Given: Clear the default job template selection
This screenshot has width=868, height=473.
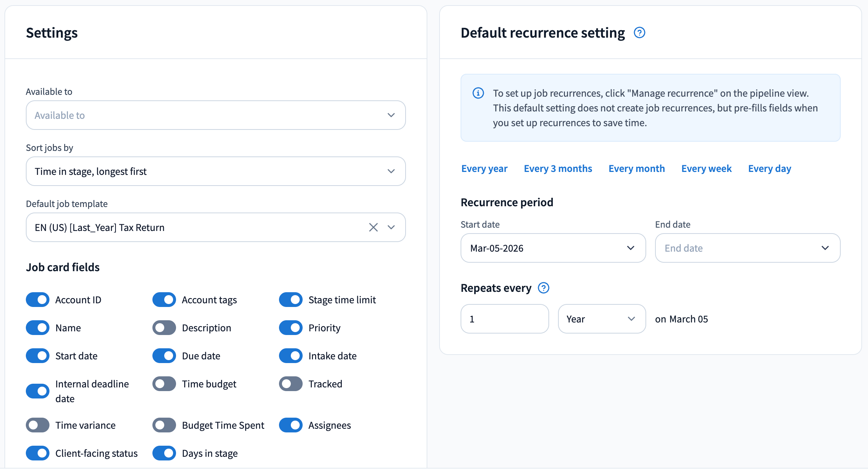Looking at the screenshot, I should pos(373,227).
